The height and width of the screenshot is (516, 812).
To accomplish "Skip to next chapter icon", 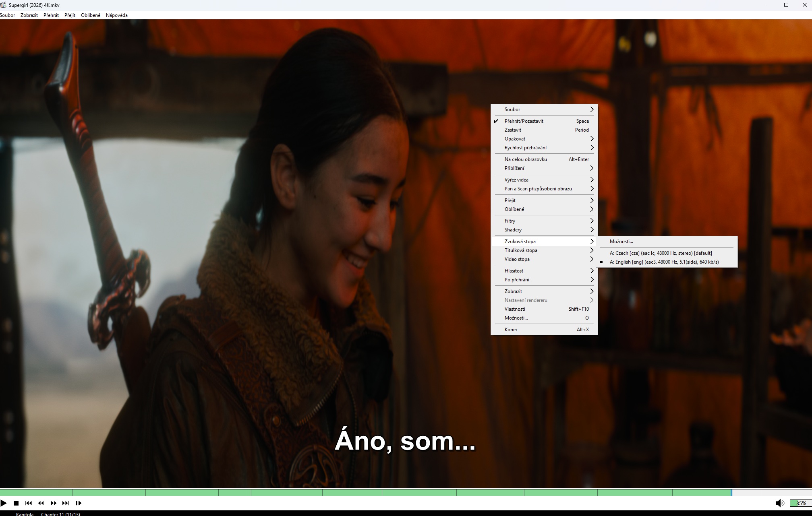I will [x=66, y=503].
